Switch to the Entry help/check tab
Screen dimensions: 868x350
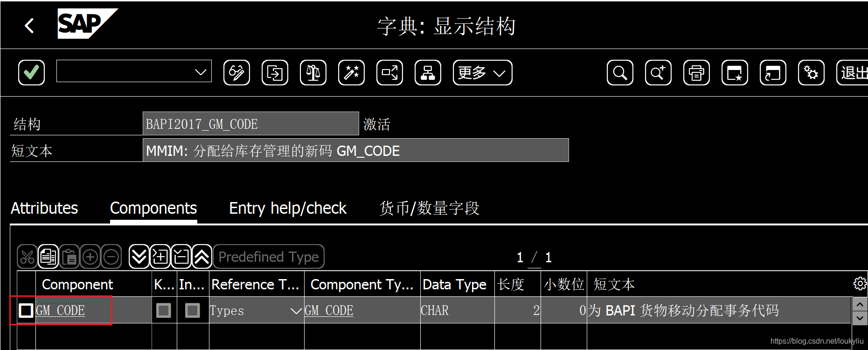pyautogui.click(x=288, y=208)
